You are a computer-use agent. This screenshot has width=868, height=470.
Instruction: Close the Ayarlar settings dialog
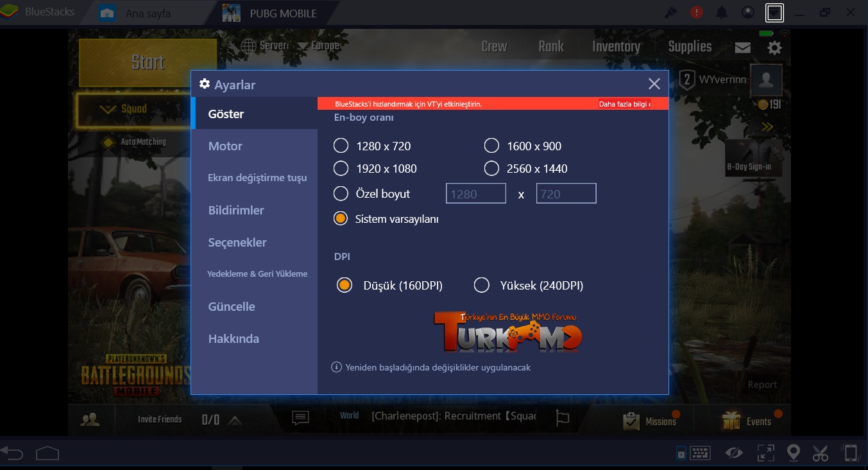pos(654,84)
